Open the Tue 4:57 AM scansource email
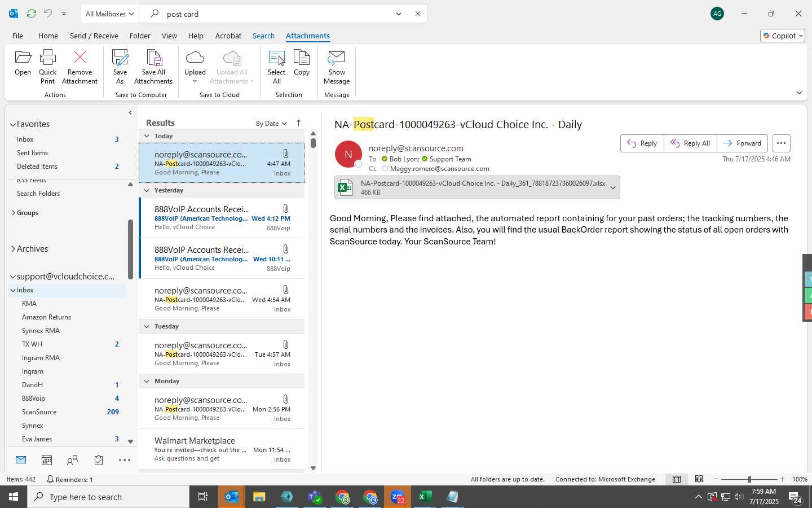The width and height of the screenshot is (812, 508). coord(222,354)
